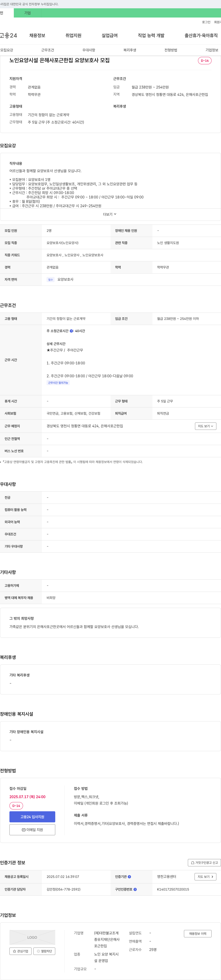
Task: Add company to 관심기업 favorites
Action: coord(20,951)
